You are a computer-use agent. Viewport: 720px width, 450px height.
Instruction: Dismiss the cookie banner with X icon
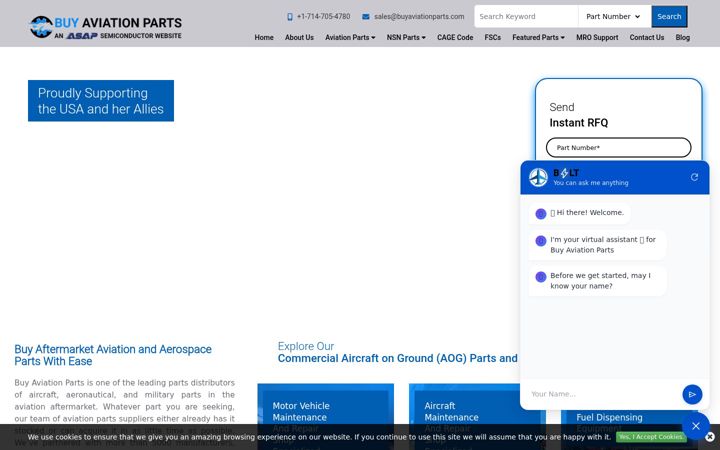click(710, 437)
